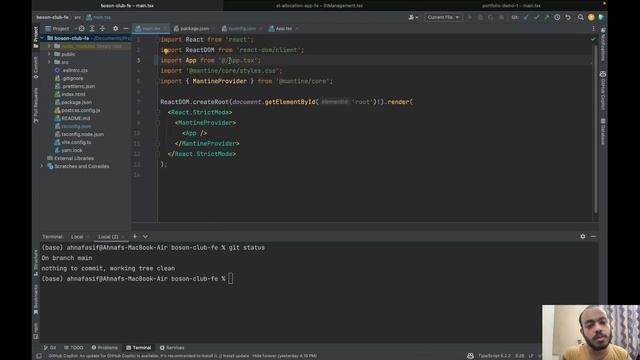Viewport: 640px width, 360px height.
Task: Click the GitHub Copilot status bar icon
Action: tap(470, 356)
